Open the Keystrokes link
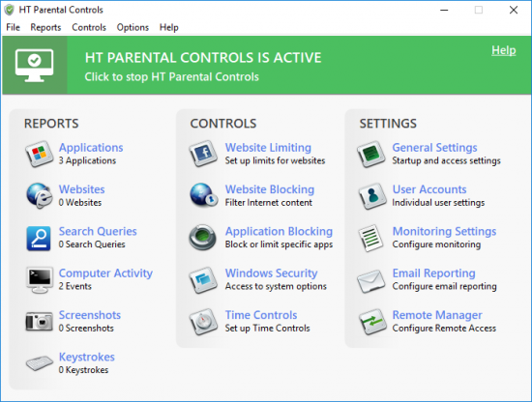The height and width of the screenshot is (402, 532). 86,357
